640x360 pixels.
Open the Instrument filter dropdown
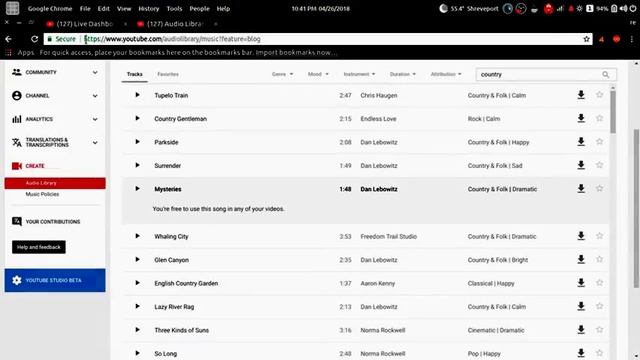pos(359,74)
